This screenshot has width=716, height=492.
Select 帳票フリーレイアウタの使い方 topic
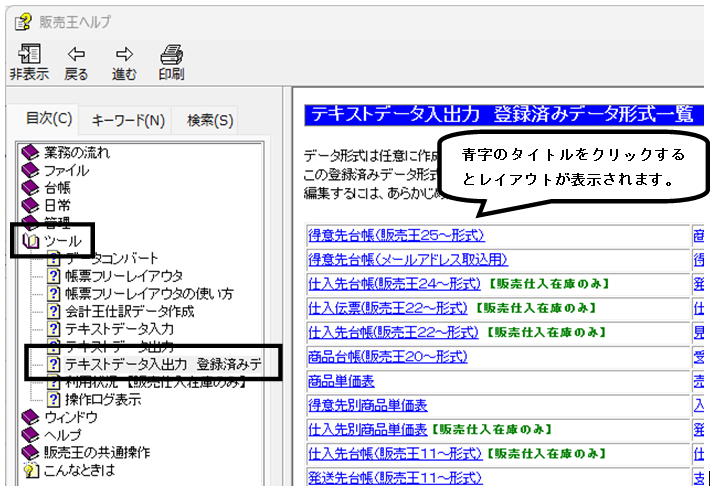[x=149, y=293]
